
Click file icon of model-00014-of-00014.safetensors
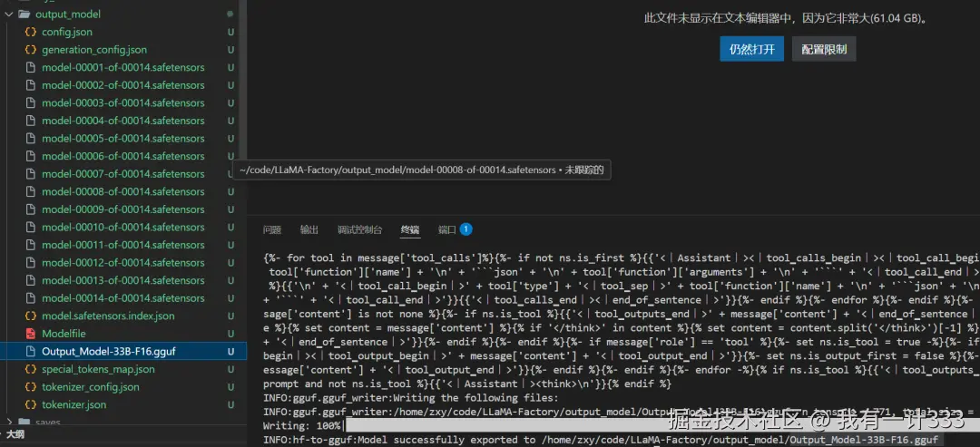[x=29, y=298]
